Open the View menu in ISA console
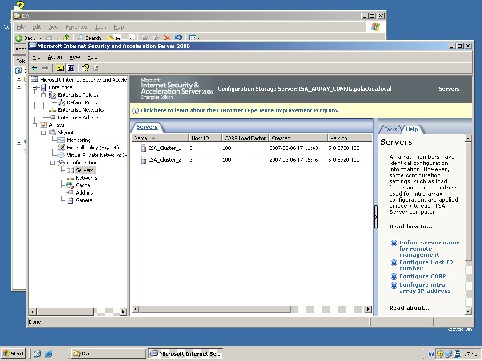This screenshot has height=361, width=482. [75, 58]
